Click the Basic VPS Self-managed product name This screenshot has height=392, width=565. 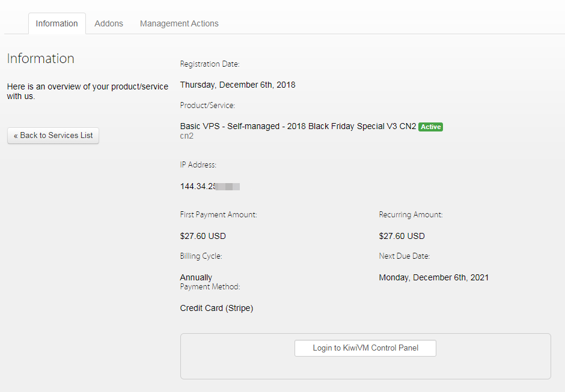[x=298, y=127]
